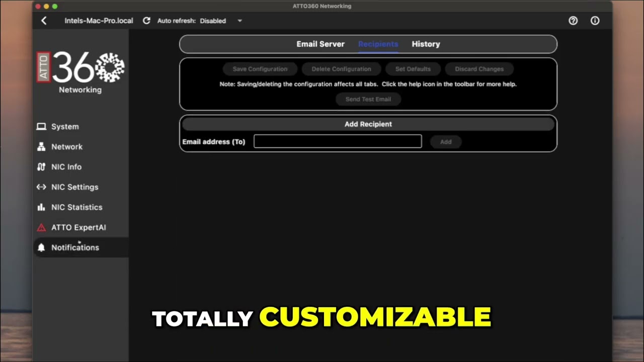Select the Recipients tab

click(x=378, y=44)
